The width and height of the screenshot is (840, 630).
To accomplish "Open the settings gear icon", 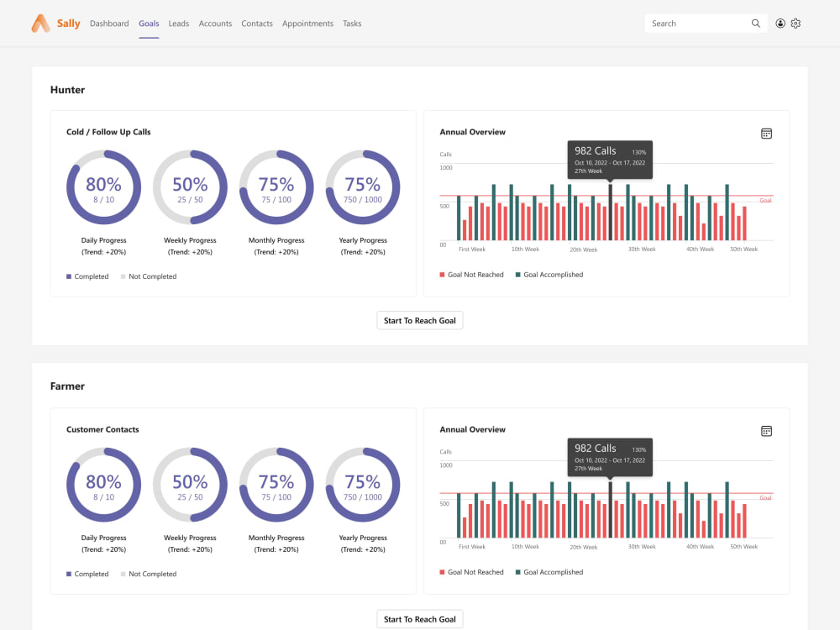I will 795,23.
